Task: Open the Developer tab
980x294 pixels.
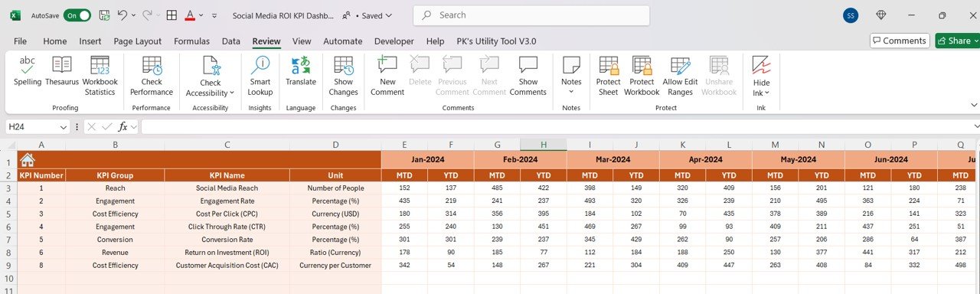Action: tap(394, 41)
